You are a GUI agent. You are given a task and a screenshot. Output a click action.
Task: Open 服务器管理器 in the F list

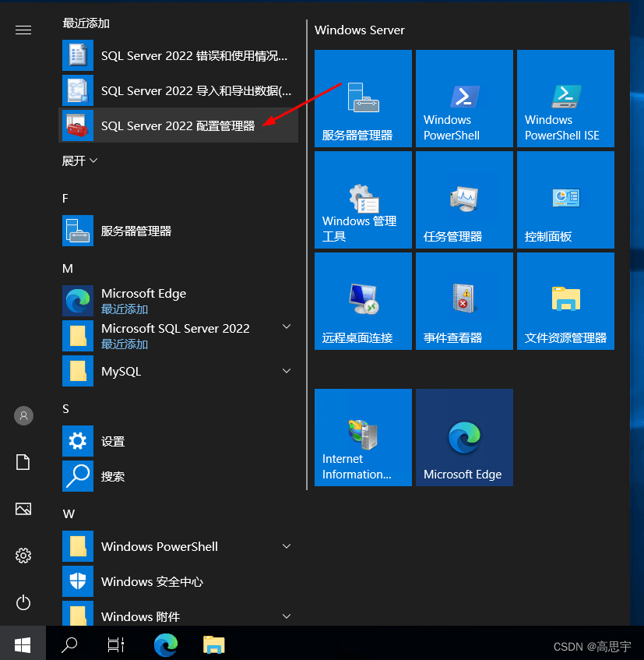(178, 231)
